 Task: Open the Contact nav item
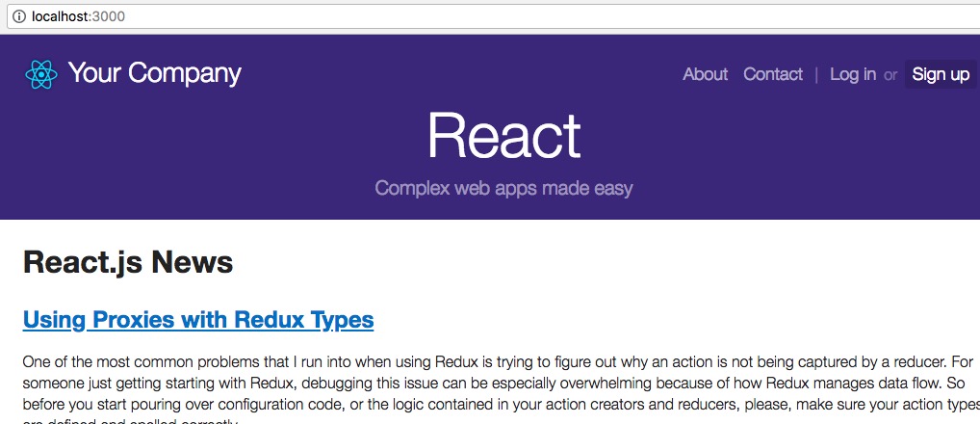click(772, 74)
